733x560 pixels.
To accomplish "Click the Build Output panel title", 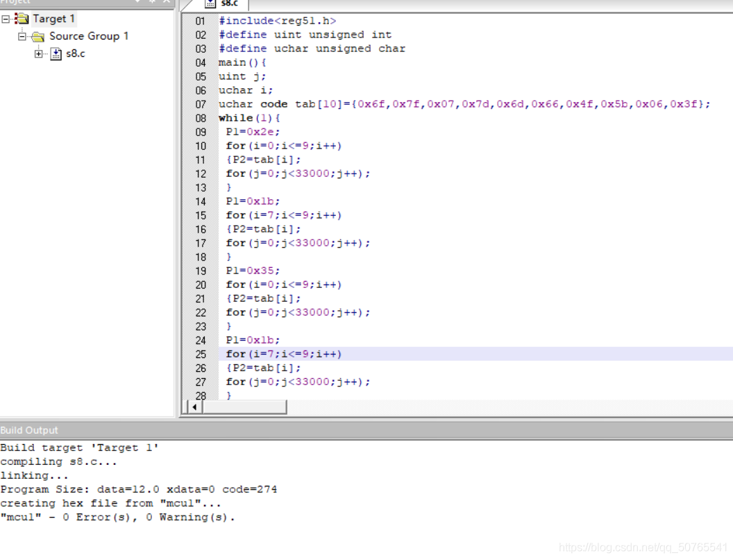I will tap(29, 430).
